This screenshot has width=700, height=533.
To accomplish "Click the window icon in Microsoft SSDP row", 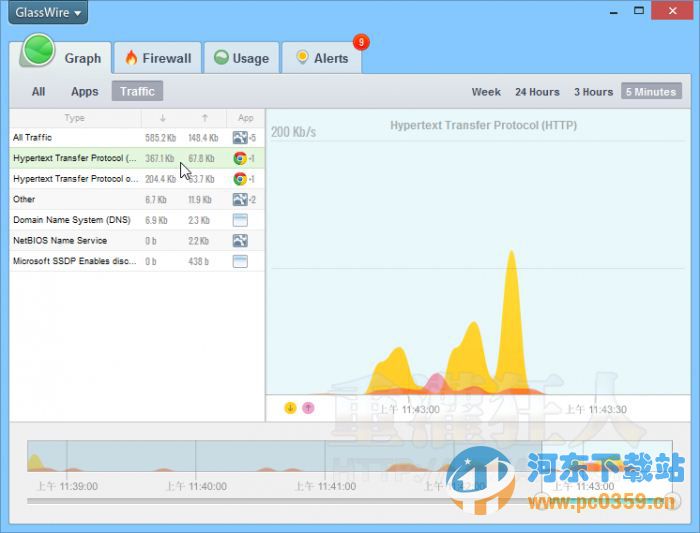I will click(x=240, y=261).
